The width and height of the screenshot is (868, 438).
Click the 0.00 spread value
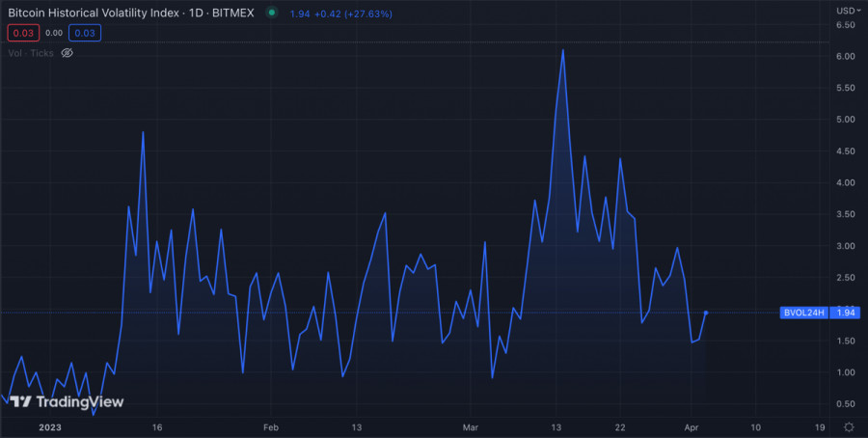54,33
